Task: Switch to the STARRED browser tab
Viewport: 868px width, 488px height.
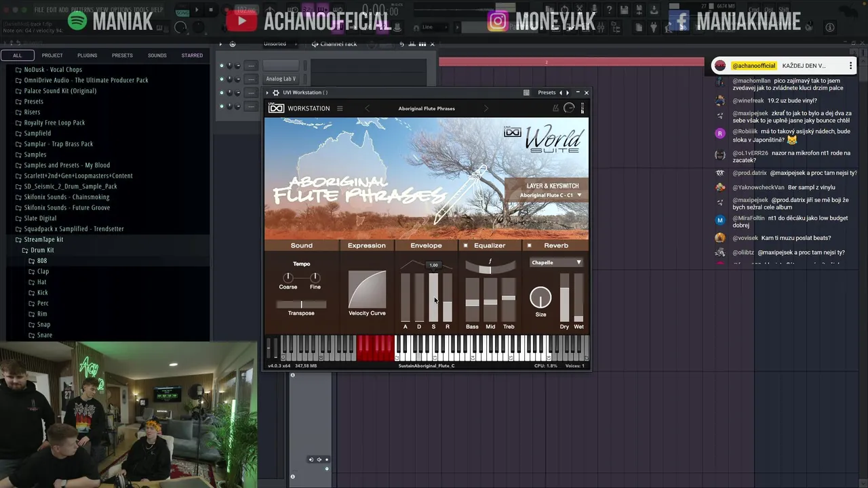Action: pyautogui.click(x=192, y=56)
